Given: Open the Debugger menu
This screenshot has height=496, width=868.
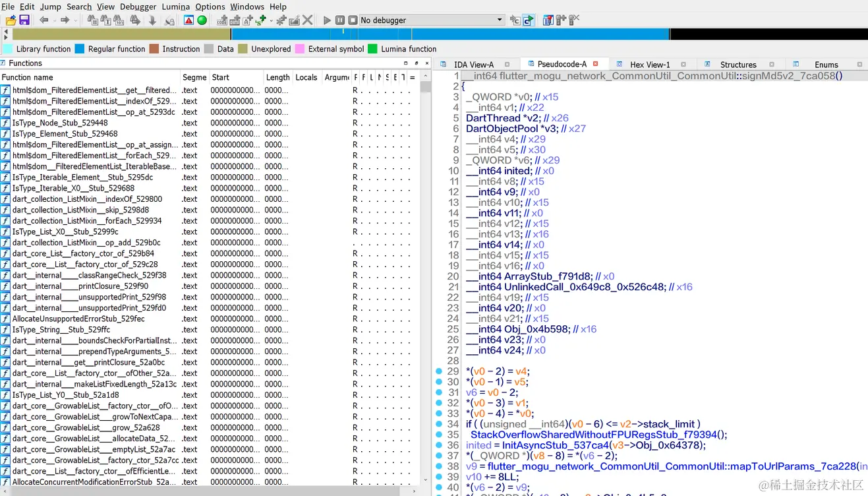Looking at the screenshot, I should [138, 7].
